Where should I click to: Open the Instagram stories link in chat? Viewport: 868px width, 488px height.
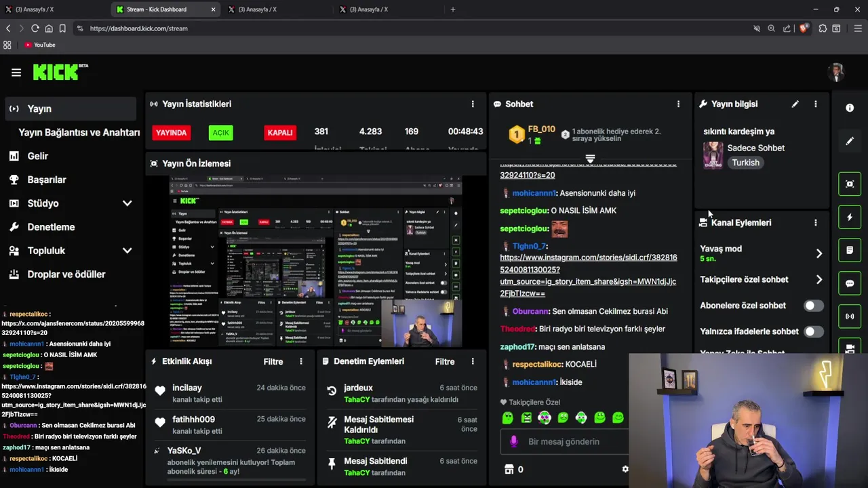coord(588,275)
